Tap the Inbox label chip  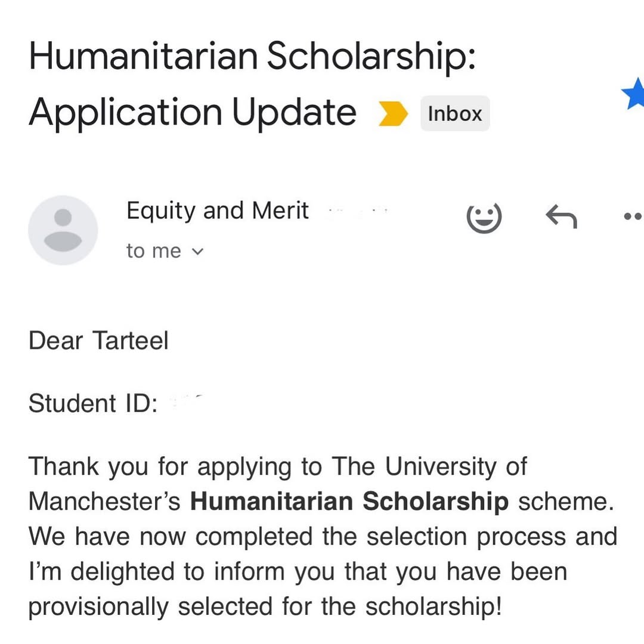(x=455, y=113)
